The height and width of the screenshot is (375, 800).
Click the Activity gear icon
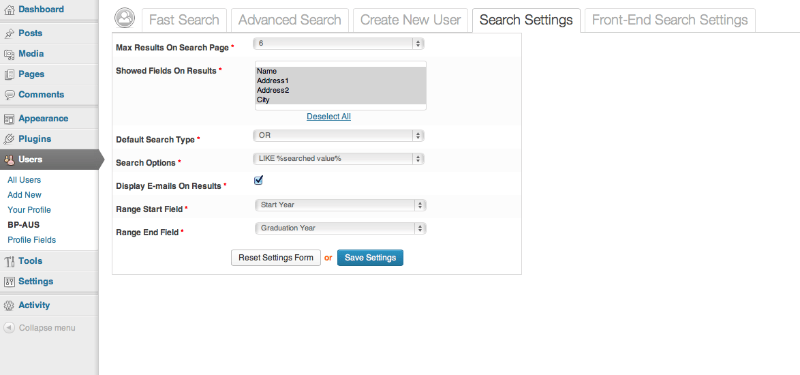pyautogui.click(x=9, y=305)
